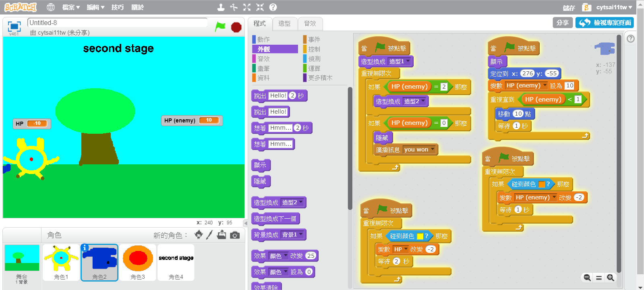
Task: Click 檢視專案頁面 button
Action: [x=605, y=23]
